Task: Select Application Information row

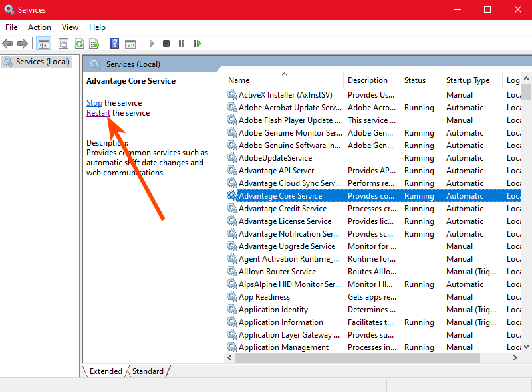Action: tap(373, 322)
